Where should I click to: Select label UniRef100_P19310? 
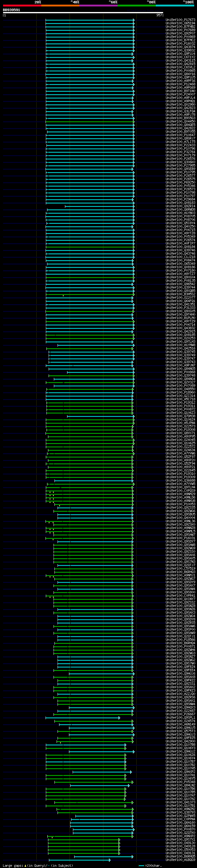[180, 474]
